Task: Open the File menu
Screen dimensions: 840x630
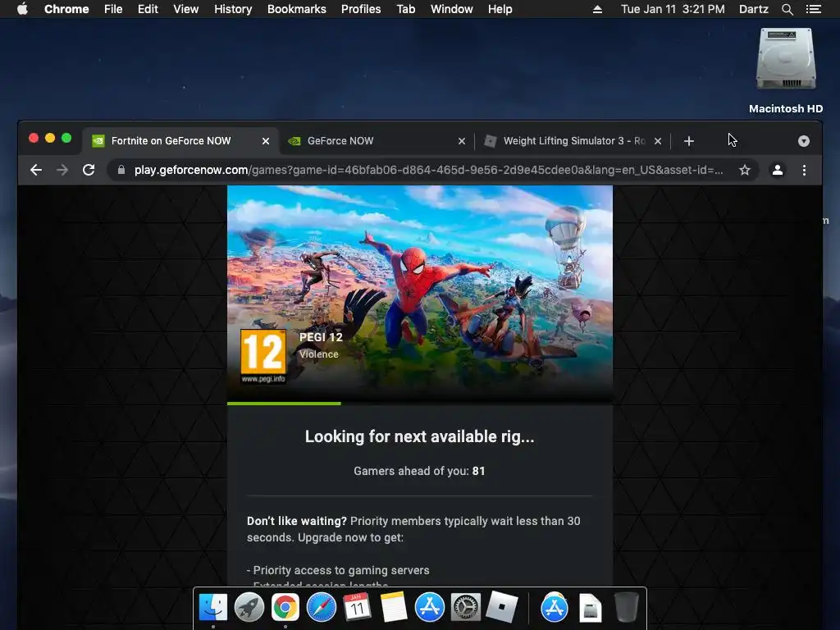Action: click(x=113, y=9)
